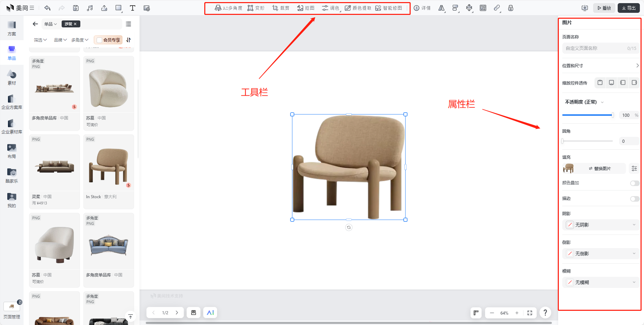Lock the selected image
Viewport: 644px width, 325px height.
click(x=511, y=8)
